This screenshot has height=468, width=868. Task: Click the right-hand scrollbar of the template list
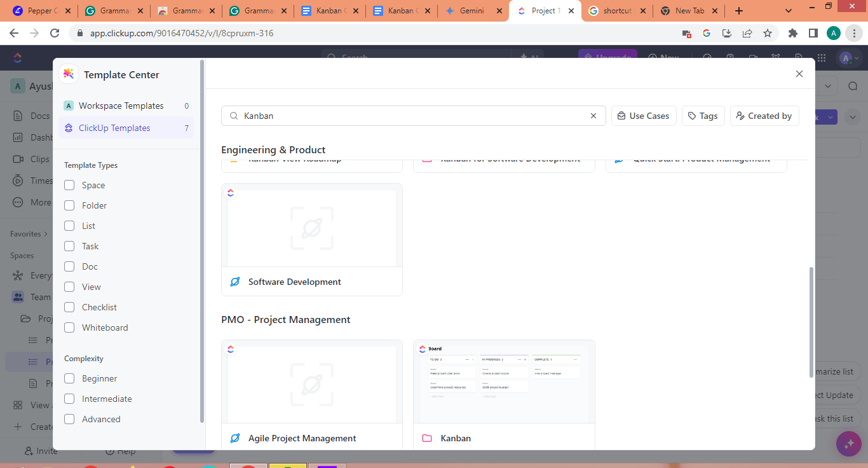click(x=810, y=322)
